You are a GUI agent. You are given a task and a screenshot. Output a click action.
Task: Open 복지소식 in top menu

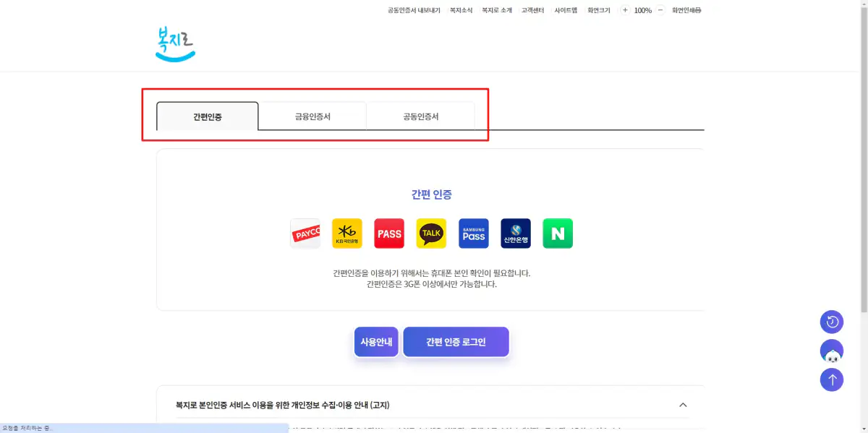[x=461, y=10]
